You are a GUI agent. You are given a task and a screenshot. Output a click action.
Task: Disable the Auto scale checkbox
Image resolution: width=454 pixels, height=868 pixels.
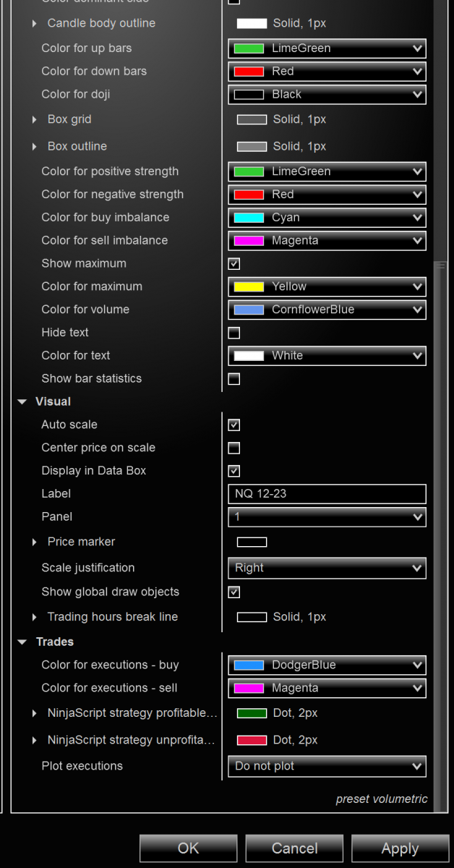(x=234, y=425)
